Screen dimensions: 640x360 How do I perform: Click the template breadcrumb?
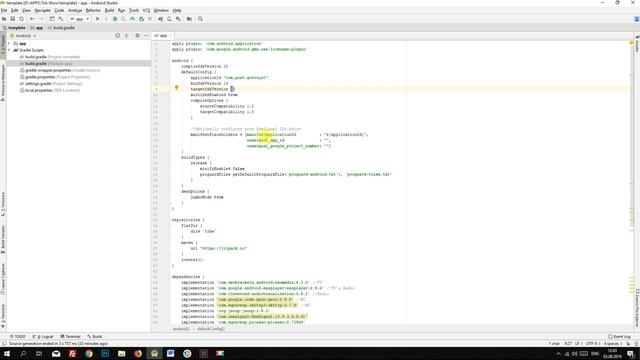tap(14, 28)
